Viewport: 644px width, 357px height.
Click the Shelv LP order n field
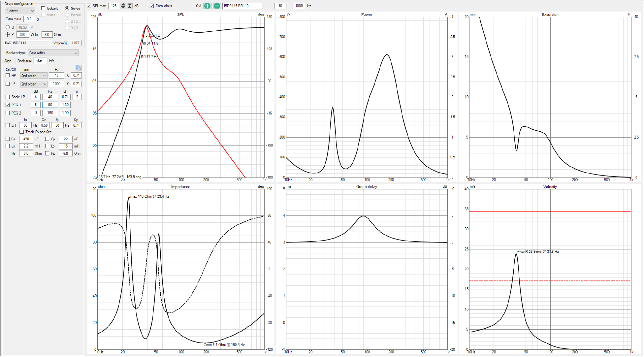[x=77, y=97]
